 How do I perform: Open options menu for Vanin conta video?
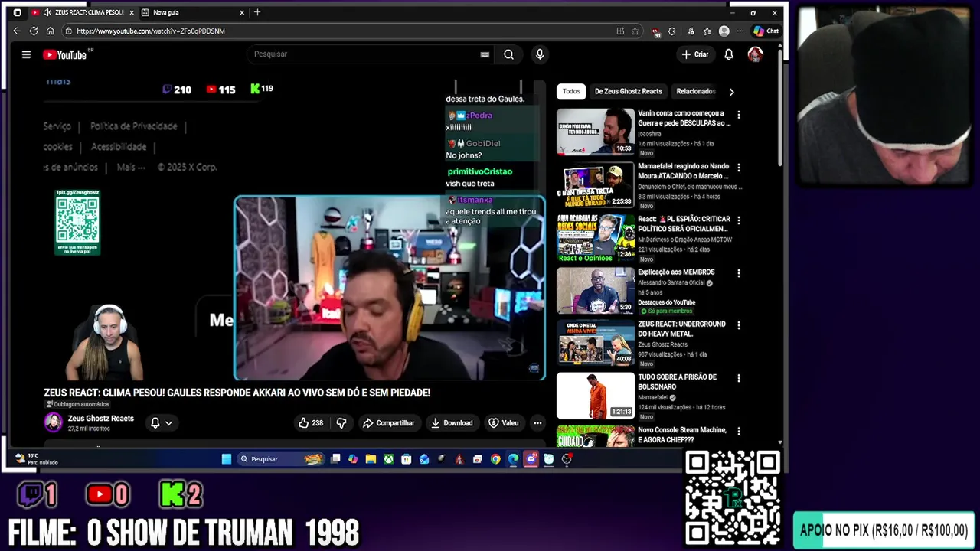[738, 115]
